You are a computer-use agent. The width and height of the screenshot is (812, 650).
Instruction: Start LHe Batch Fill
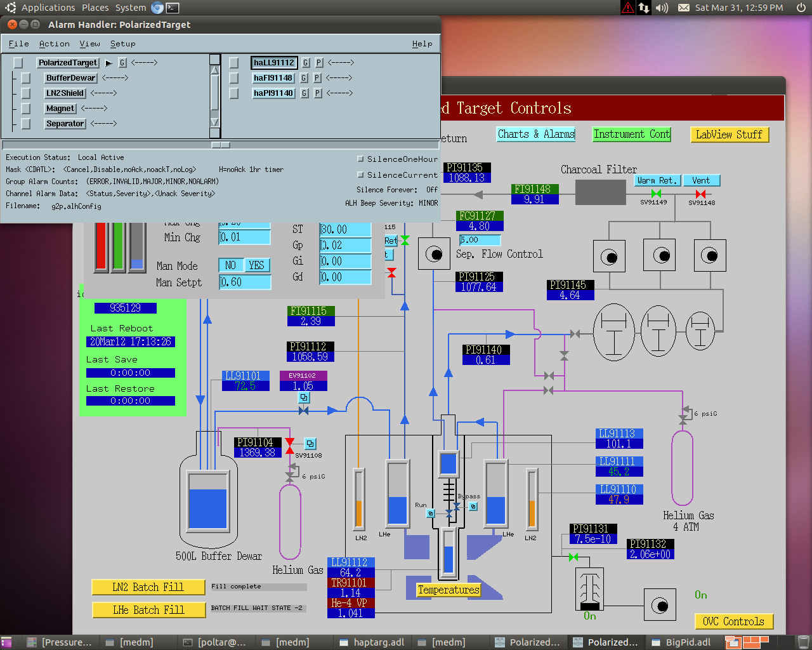click(x=148, y=610)
